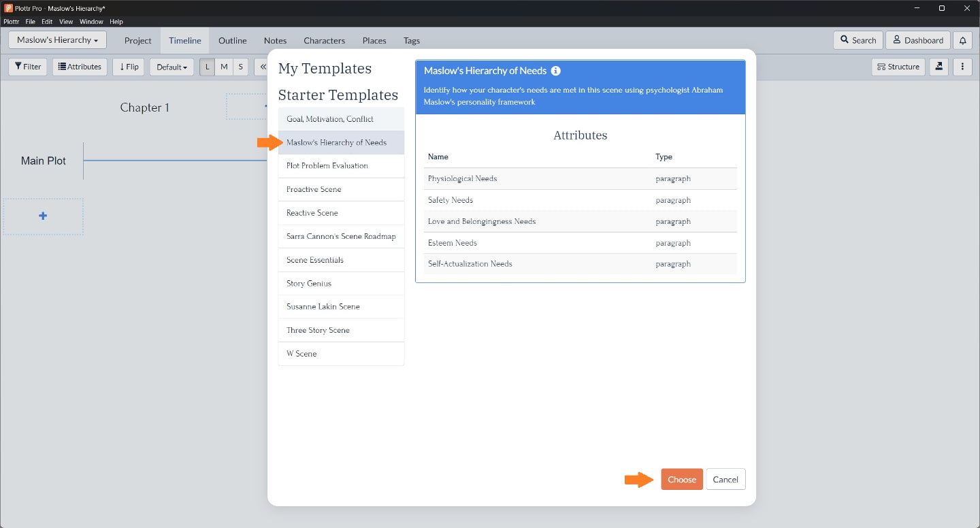This screenshot has width=980, height=528.
Task: Select the Small (S) size toggle
Action: [x=241, y=67]
